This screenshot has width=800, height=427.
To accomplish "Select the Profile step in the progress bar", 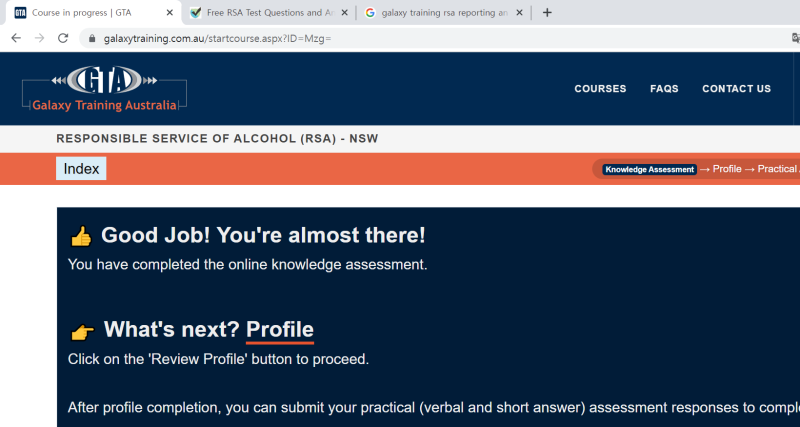I will [x=727, y=169].
